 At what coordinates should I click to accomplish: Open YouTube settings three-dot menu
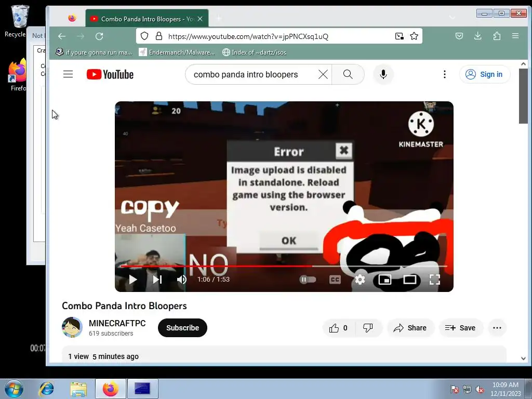tap(445, 74)
